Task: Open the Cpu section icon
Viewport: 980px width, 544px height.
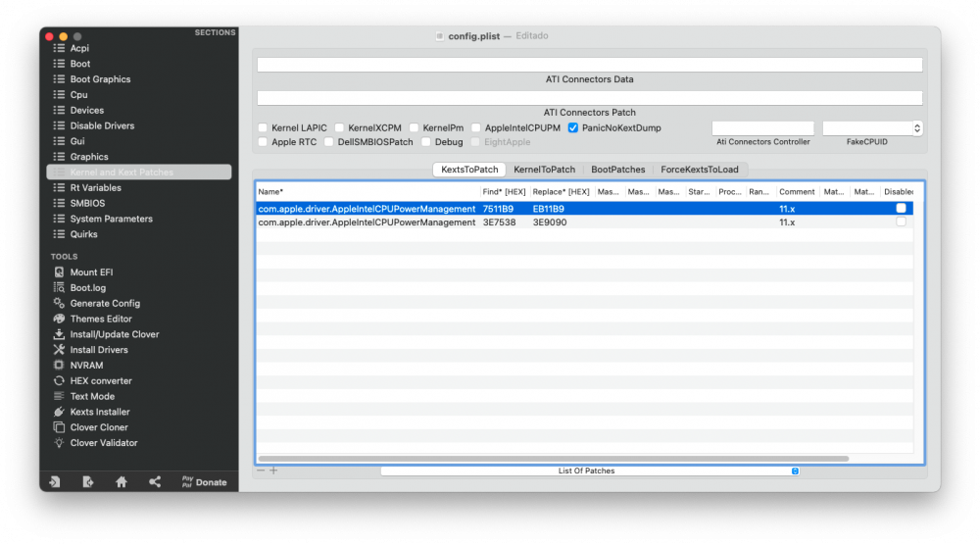Action: (59, 94)
